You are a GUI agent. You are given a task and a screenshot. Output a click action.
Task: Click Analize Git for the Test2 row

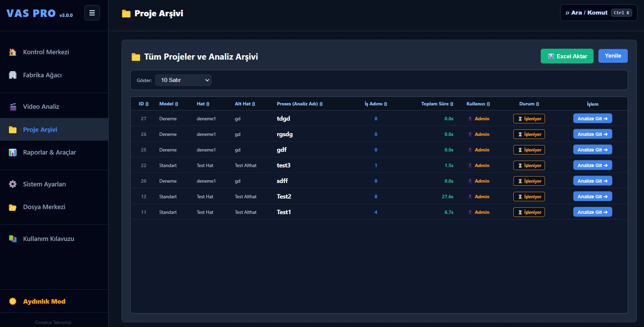tap(592, 197)
